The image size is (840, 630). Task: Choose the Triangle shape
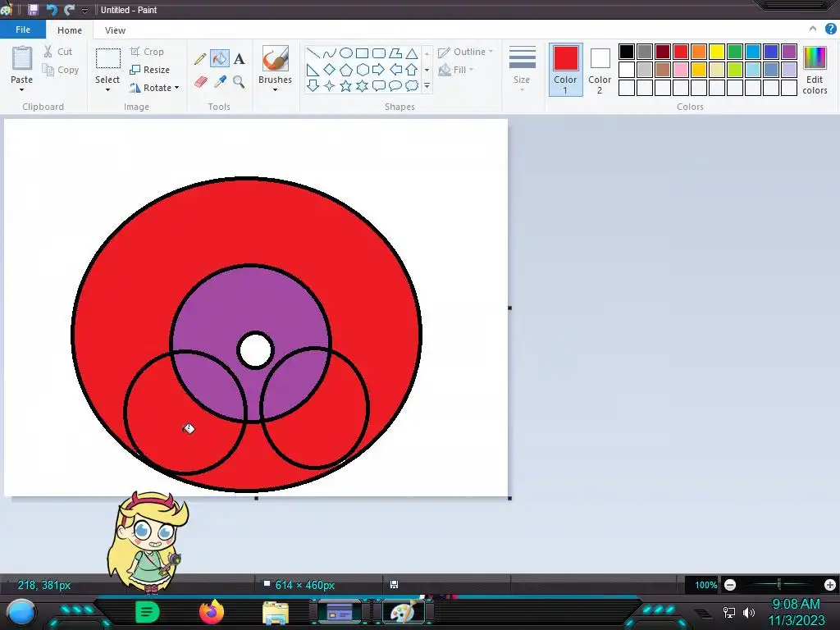coord(412,53)
